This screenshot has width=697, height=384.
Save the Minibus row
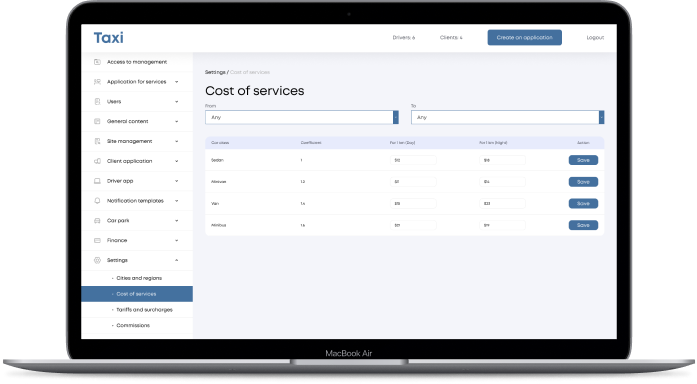583,225
